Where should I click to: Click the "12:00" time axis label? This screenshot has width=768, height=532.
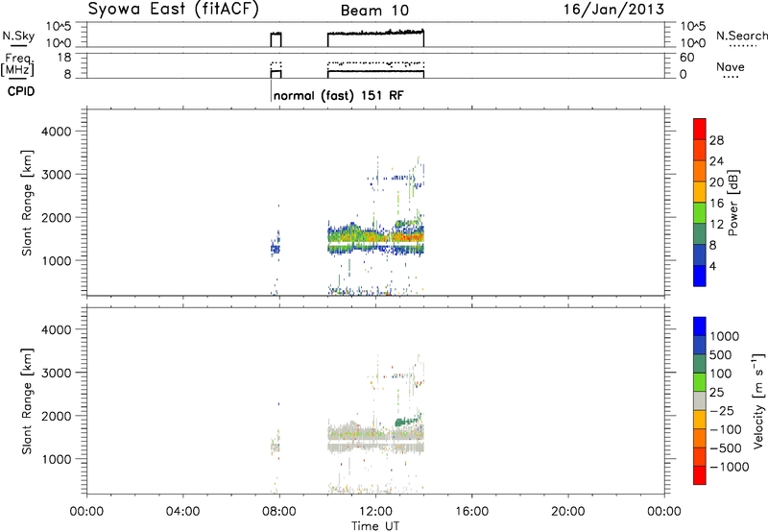click(375, 512)
